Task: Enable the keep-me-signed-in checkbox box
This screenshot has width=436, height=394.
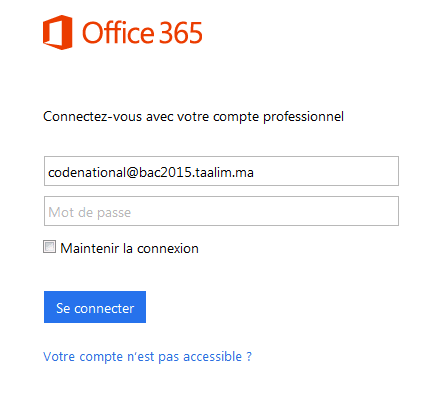Action: (x=49, y=247)
